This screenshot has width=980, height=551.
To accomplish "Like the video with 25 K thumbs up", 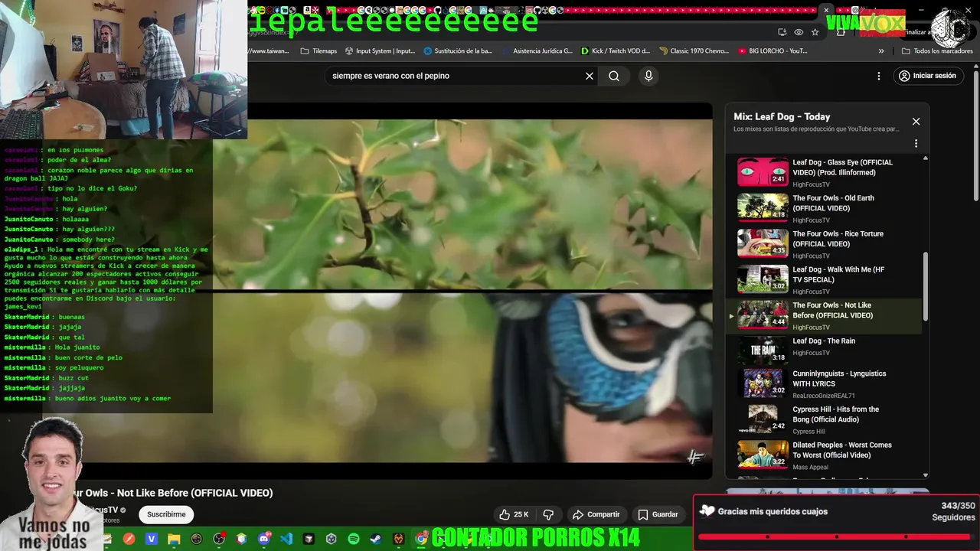I will point(514,514).
